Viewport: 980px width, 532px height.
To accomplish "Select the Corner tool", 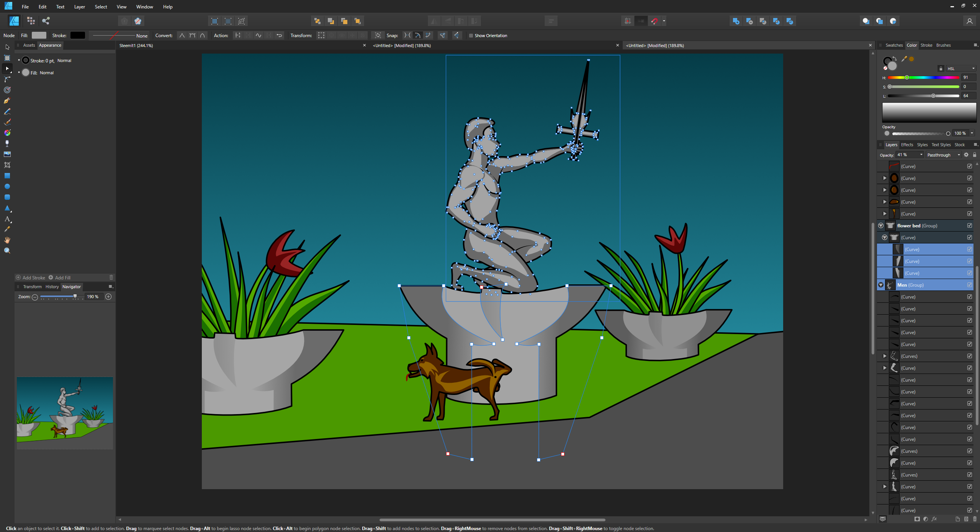I will point(7,79).
